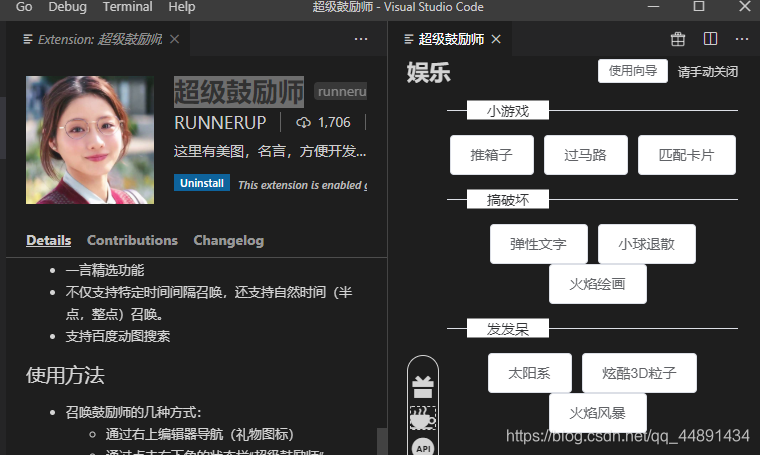This screenshot has width=760, height=455.
Task: Click the 超级鼓励师 extension title
Action: pos(238,92)
